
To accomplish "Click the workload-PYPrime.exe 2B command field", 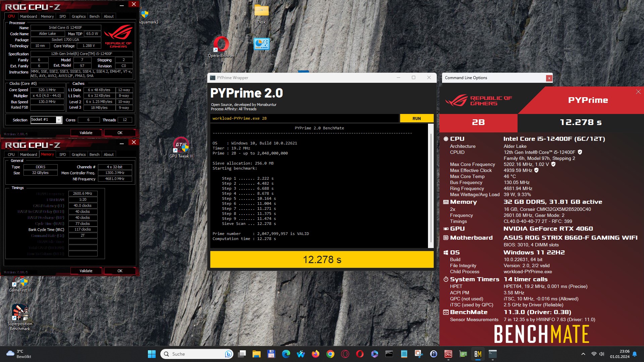I will [x=305, y=118].
